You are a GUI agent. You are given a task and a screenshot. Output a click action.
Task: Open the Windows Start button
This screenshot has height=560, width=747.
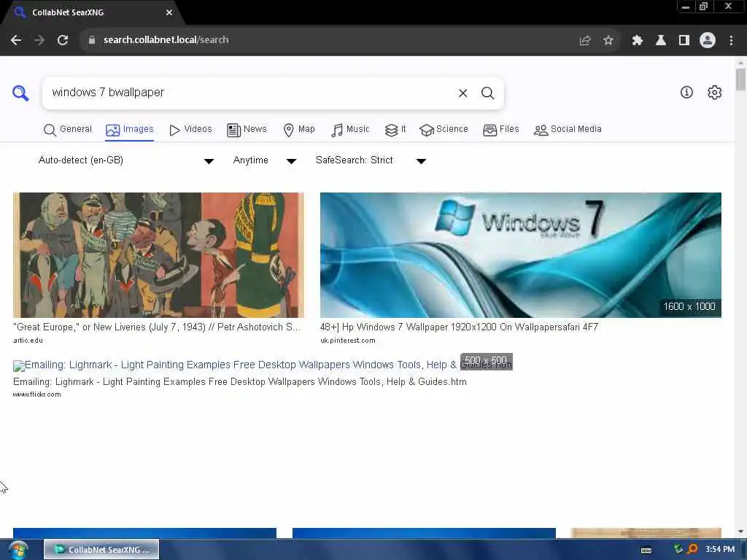pos(18,550)
